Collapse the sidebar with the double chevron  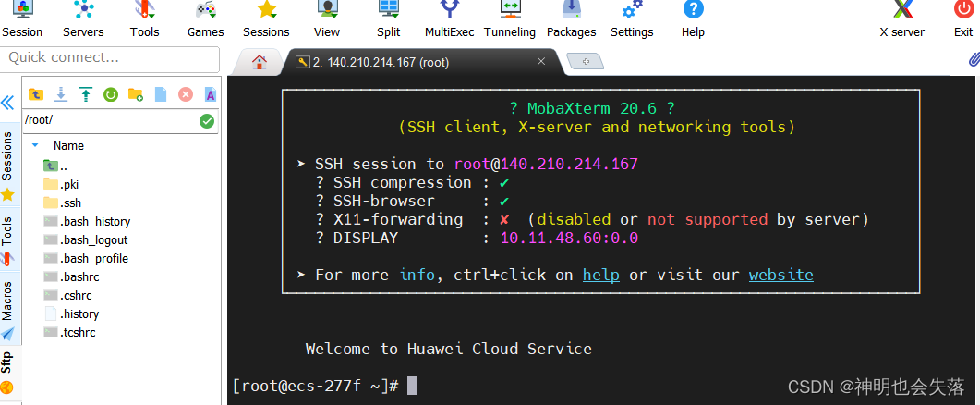pos(7,103)
